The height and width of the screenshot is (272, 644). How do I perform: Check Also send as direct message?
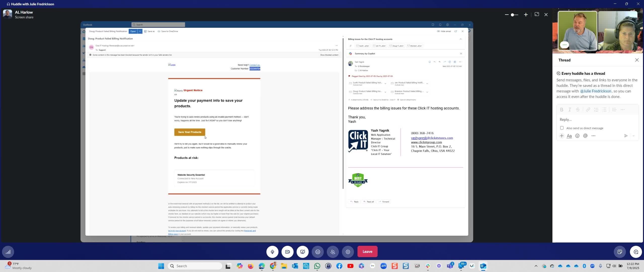(x=562, y=128)
